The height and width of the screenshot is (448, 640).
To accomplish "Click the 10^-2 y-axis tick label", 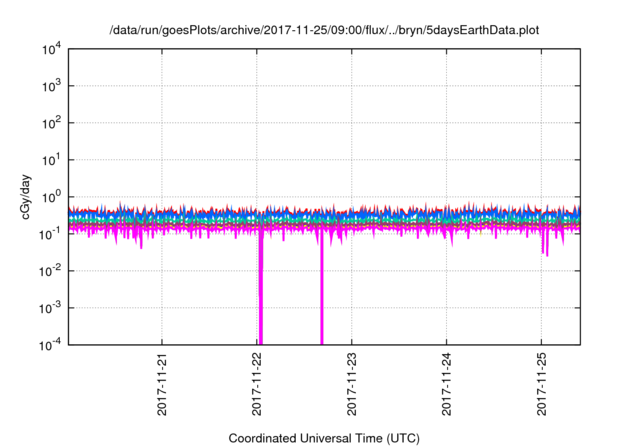I will 51,271.
